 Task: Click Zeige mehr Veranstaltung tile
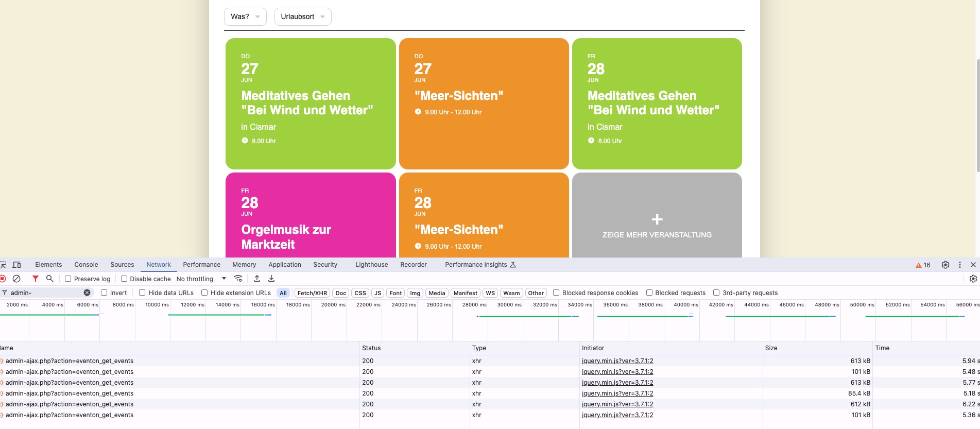[657, 215]
